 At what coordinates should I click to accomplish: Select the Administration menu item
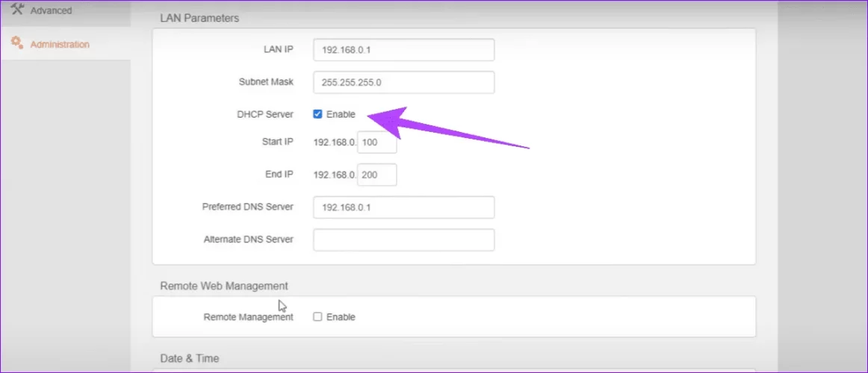(x=60, y=45)
